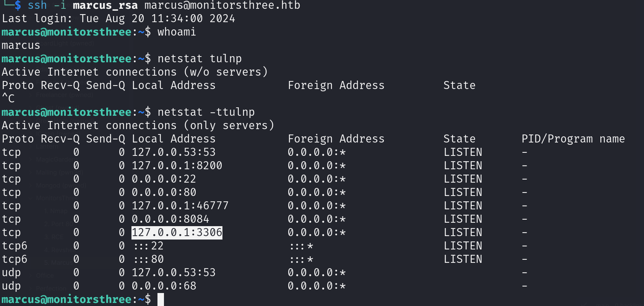644x306 pixels.
Task: Click the netstat -ttulnp command text
Action: pyautogui.click(x=206, y=112)
